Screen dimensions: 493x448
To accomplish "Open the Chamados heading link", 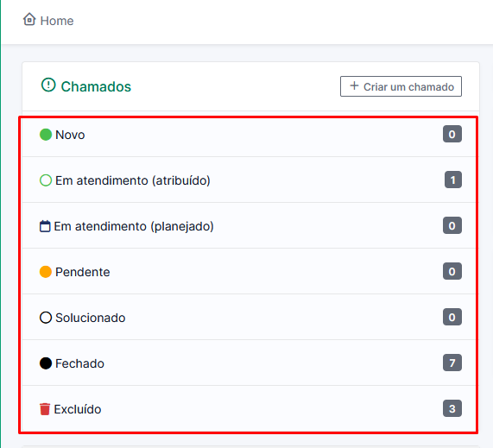I will click(96, 86).
